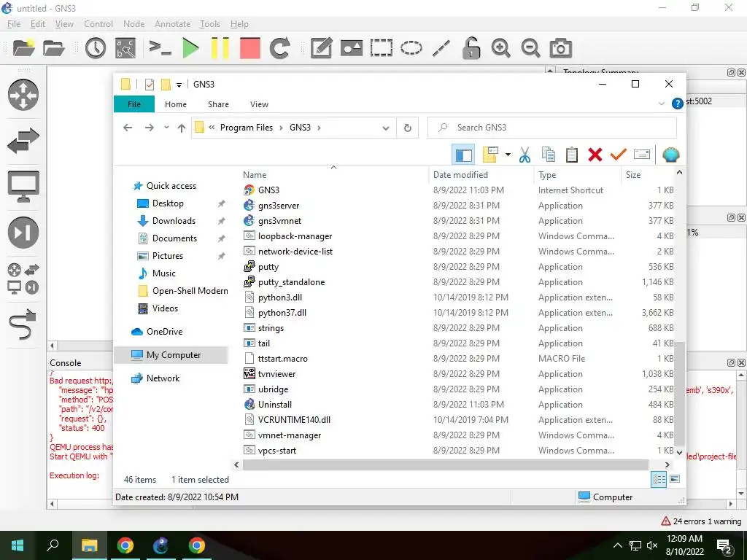
Task: Open quick access toolbar customize dropdown
Action: tap(179, 85)
